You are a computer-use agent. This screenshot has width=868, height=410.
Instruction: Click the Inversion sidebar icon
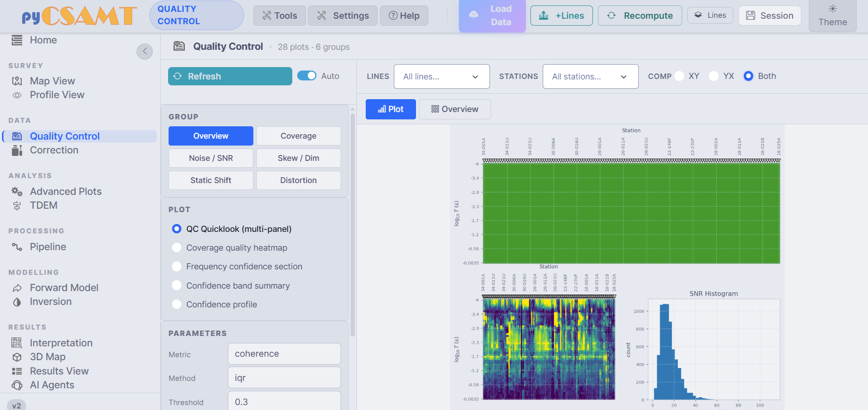pos(17,302)
